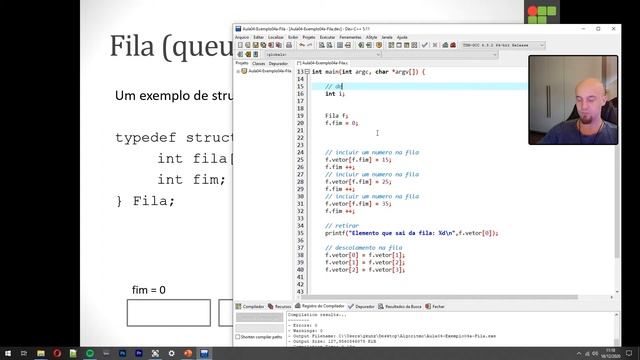The width and height of the screenshot is (640, 360).
Task: Open the Windows Start button
Action: (x=8, y=353)
